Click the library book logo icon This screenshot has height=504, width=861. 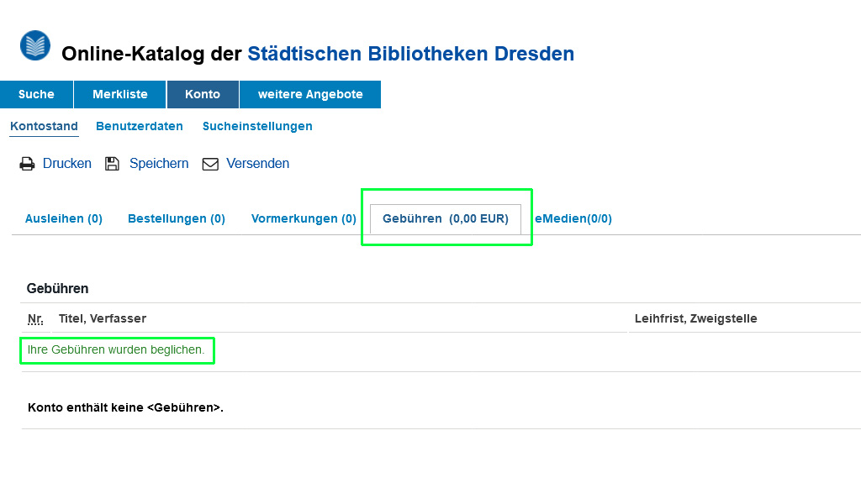(x=35, y=45)
